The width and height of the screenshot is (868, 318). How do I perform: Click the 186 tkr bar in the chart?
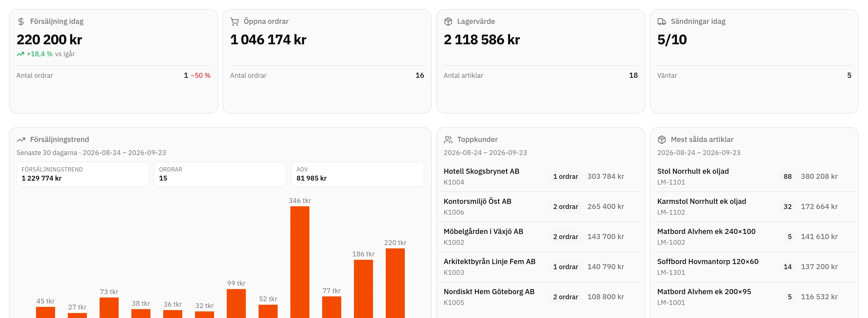[363, 289]
